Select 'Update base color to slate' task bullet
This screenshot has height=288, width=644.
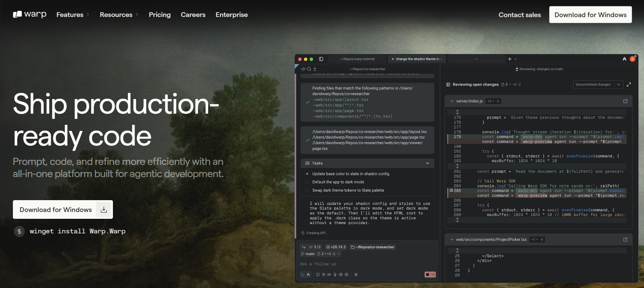tap(307, 174)
